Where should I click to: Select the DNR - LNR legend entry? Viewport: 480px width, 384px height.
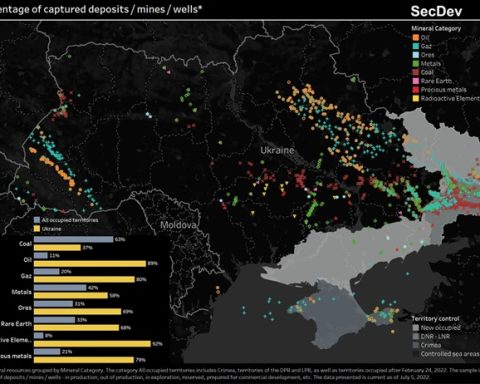click(431, 336)
